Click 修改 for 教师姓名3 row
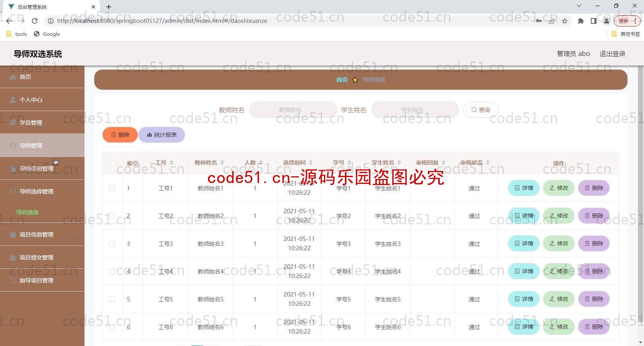Image resolution: width=644 pixels, height=346 pixels. [x=559, y=243]
